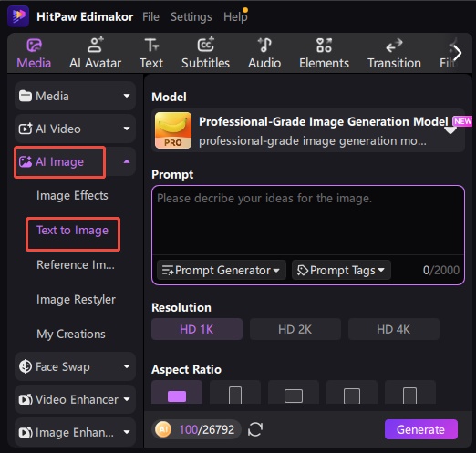Select the third wide rectangle aspect ratio
This screenshot has height=453, width=476.
(294, 392)
